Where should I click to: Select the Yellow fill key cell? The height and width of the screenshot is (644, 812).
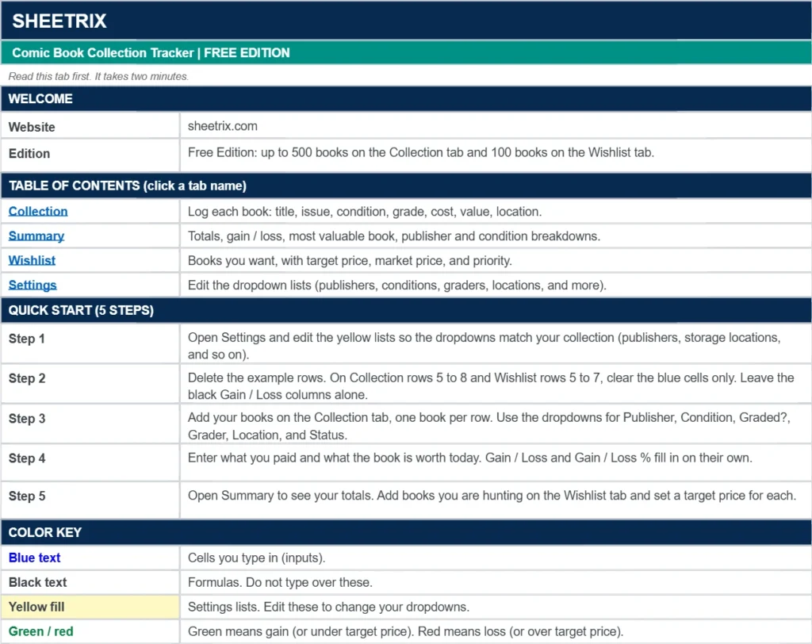(90, 607)
